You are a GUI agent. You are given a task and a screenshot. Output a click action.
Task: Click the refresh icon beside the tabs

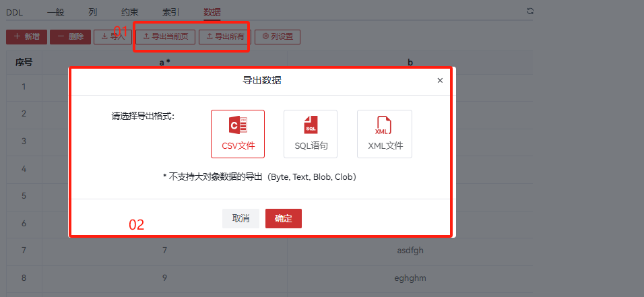coord(530,11)
